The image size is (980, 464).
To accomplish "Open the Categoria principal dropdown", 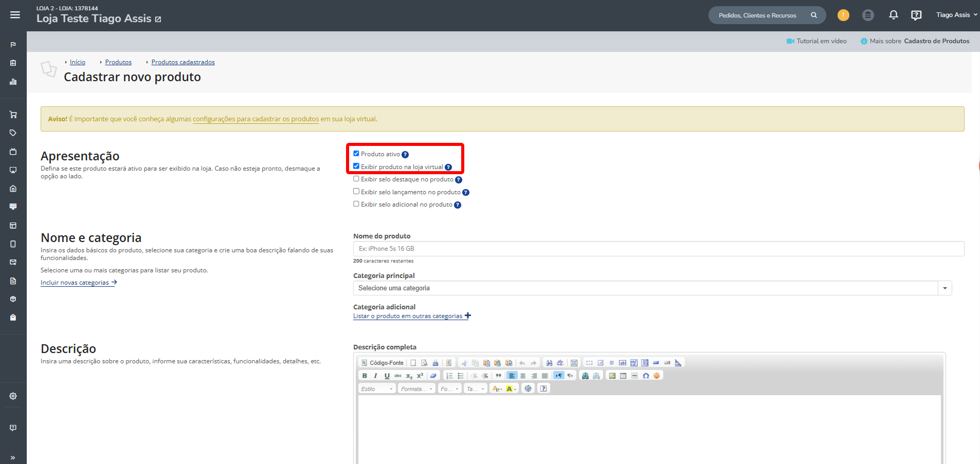I will coord(652,288).
